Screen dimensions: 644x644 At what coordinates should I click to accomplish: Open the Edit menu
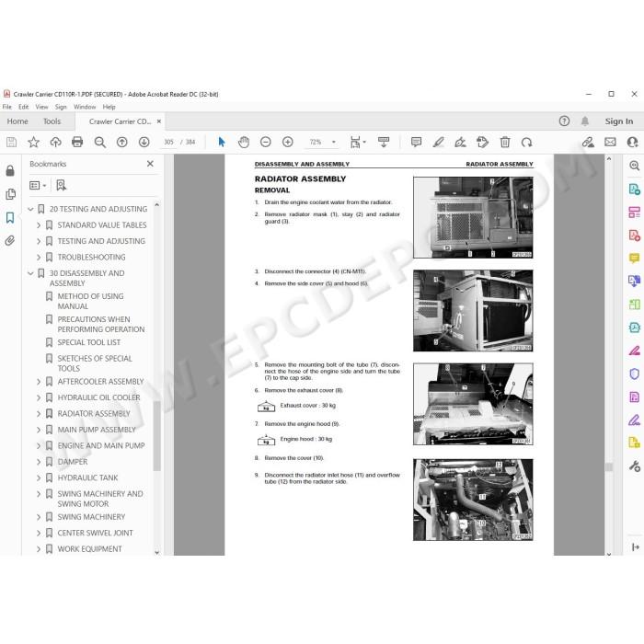tap(23, 107)
